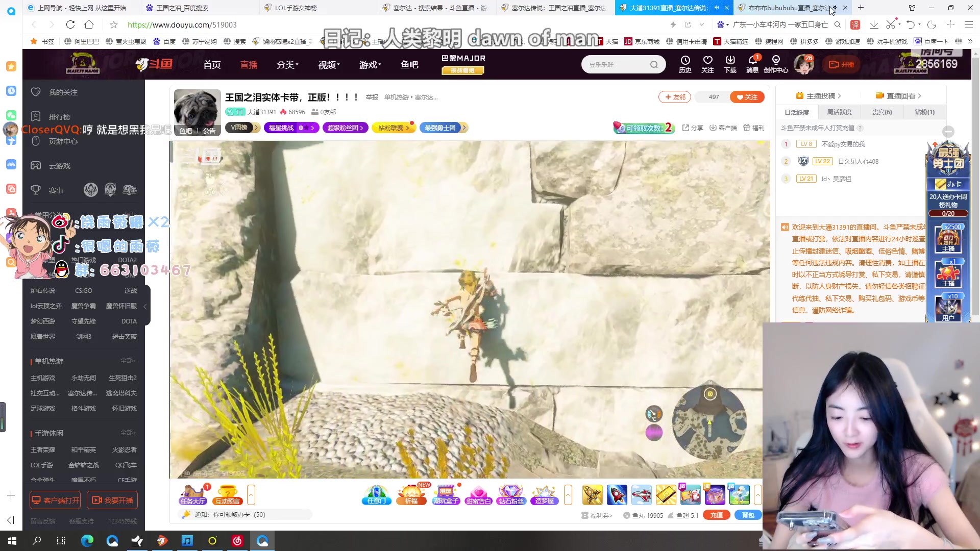Click 充值 recharge button
980x551 pixels.
pyautogui.click(x=716, y=515)
